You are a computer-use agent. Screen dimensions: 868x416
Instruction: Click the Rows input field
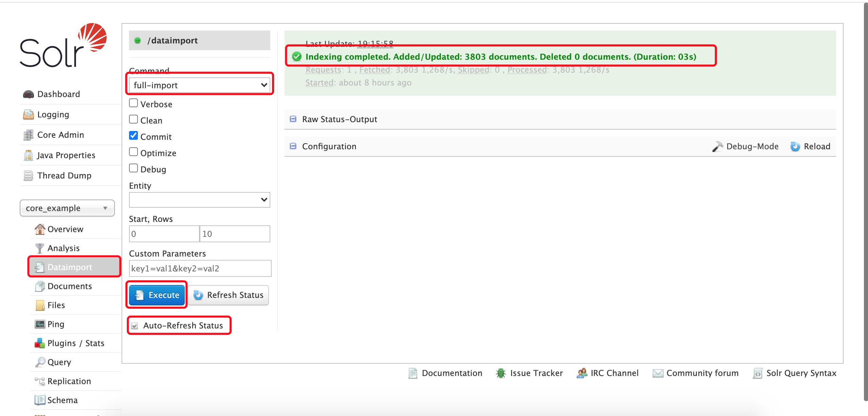coord(235,234)
